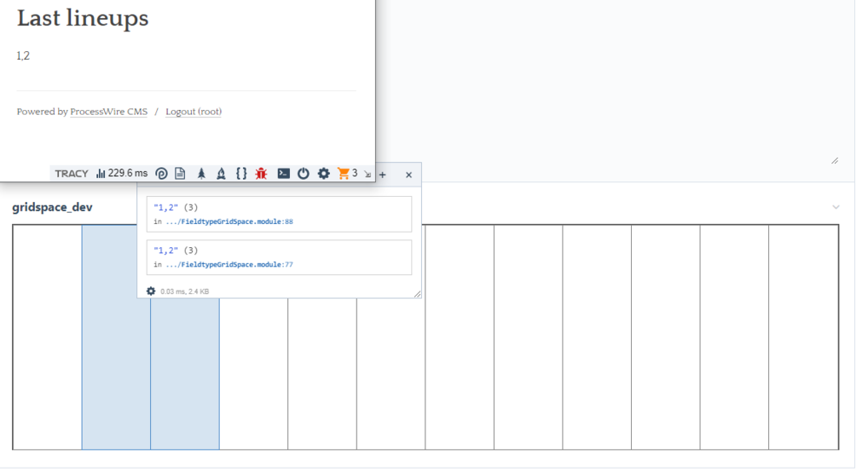Viewport: 868px width, 472px height.
Task: Select the last grid column on the right
Action: point(804,337)
